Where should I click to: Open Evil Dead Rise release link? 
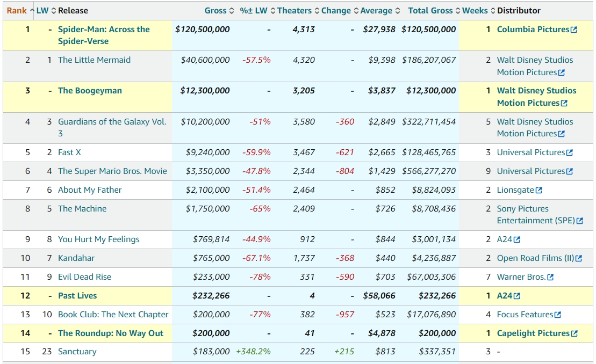coord(85,277)
